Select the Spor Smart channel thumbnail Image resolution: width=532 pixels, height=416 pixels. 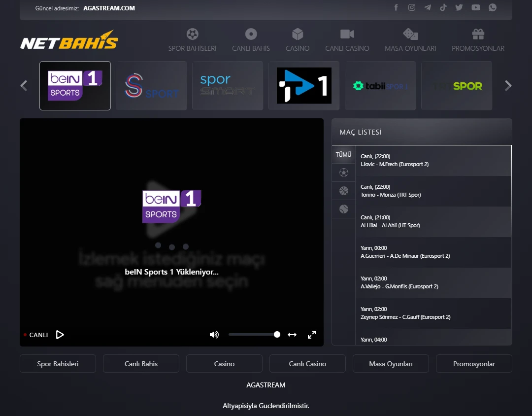click(228, 86)
